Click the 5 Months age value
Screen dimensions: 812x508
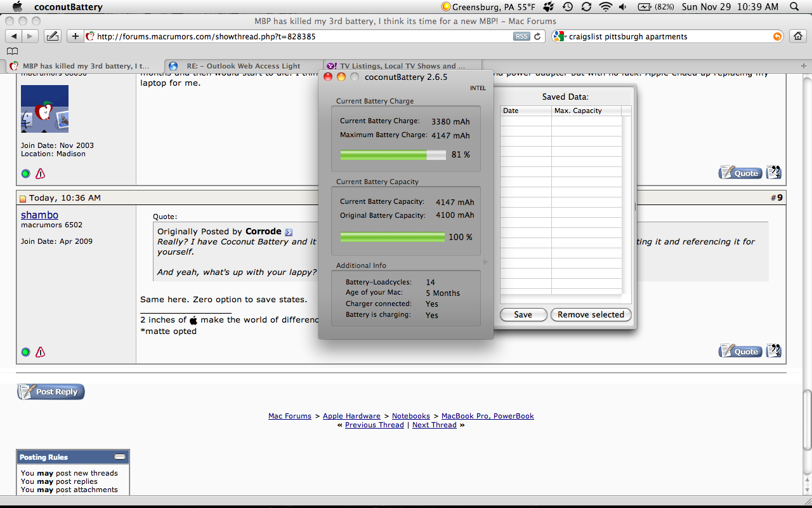(443, 293)
